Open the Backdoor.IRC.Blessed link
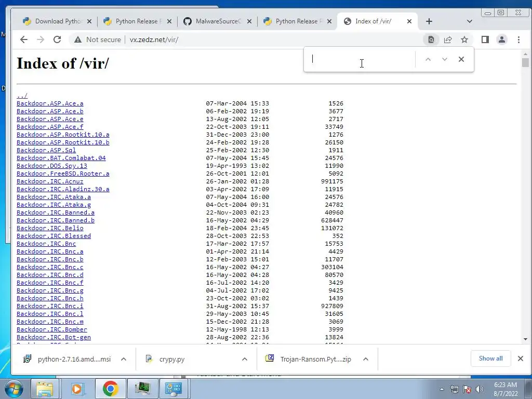Viewport: 532px width, 399px height. pyautogui.click(x=54, y=236)
